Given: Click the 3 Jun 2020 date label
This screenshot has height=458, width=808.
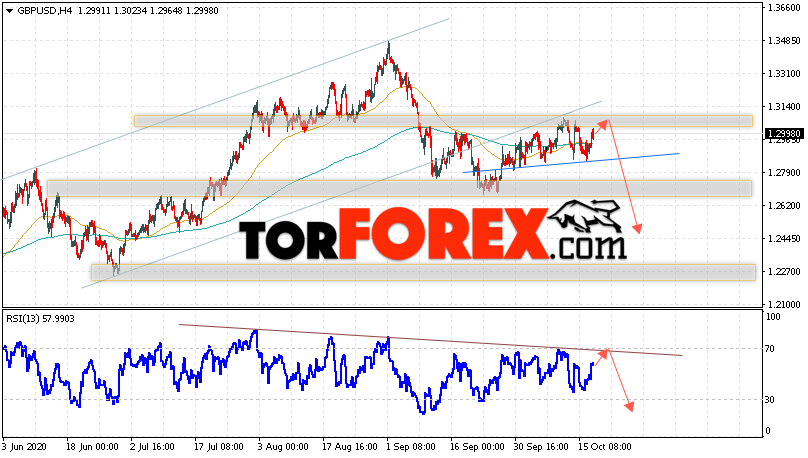Looking at the screenshot, I should coord(24,447).
